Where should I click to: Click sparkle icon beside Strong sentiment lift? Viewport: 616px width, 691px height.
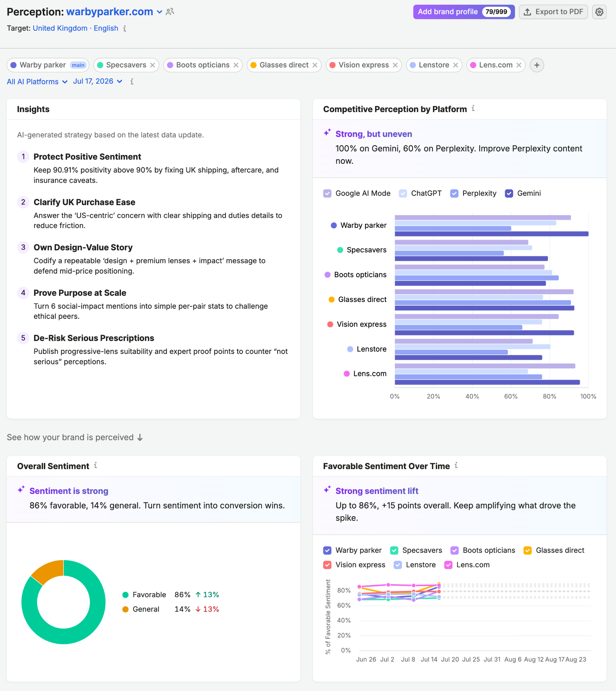[x=327, y=490]
